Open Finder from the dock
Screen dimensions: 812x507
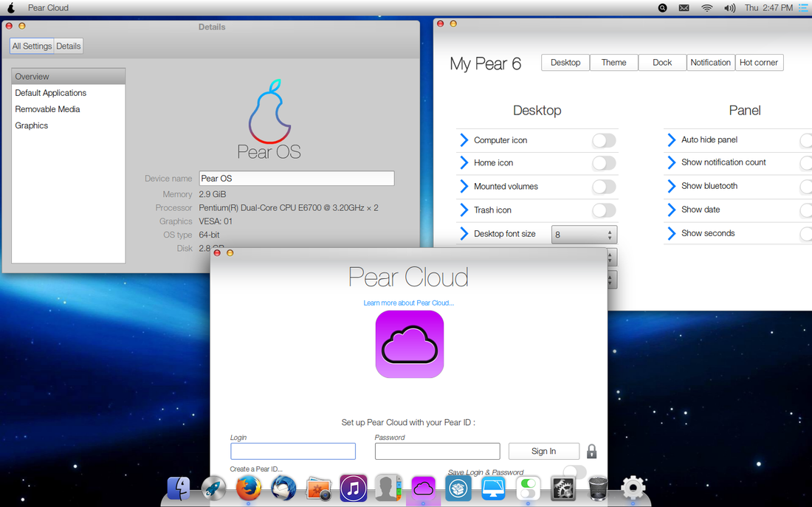pyautogui.click(x=179, y=489)
